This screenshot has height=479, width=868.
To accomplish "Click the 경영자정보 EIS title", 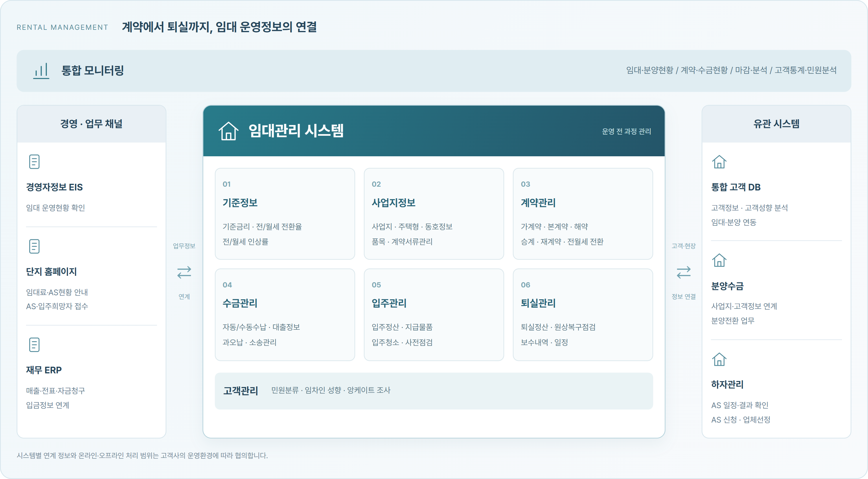I will (54, 187).
